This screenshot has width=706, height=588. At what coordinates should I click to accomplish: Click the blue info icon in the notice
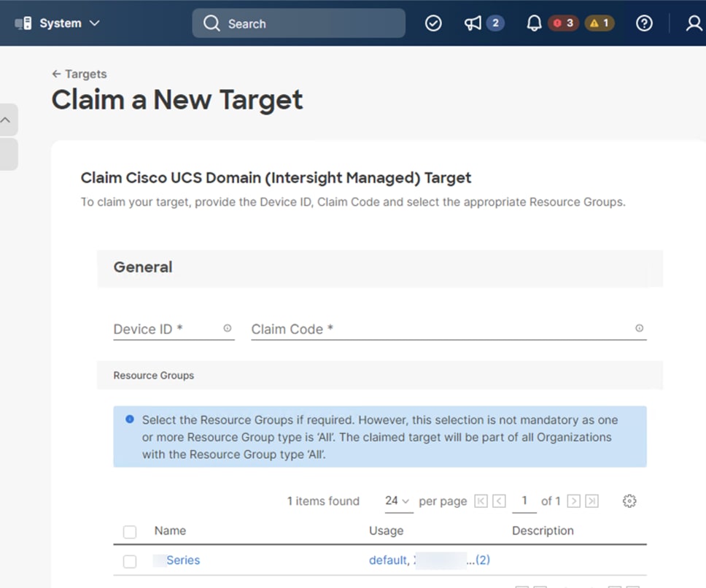[130, 419]
